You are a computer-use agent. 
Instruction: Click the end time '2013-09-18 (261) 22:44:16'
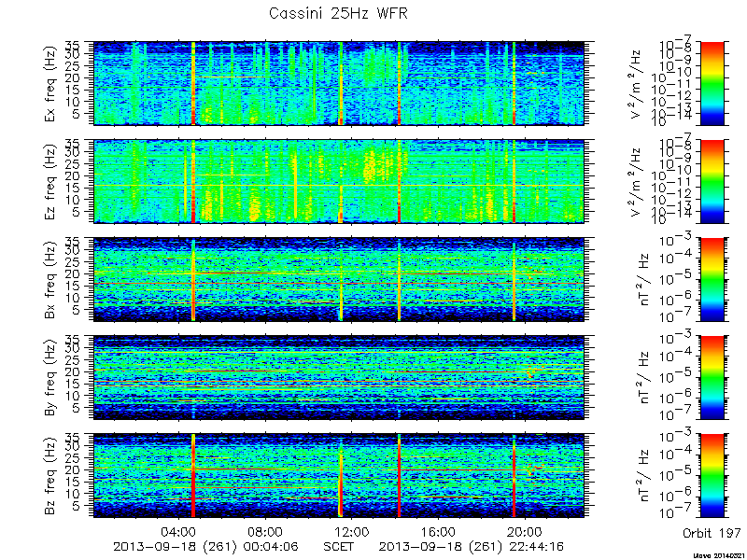[x=472, y=546]
